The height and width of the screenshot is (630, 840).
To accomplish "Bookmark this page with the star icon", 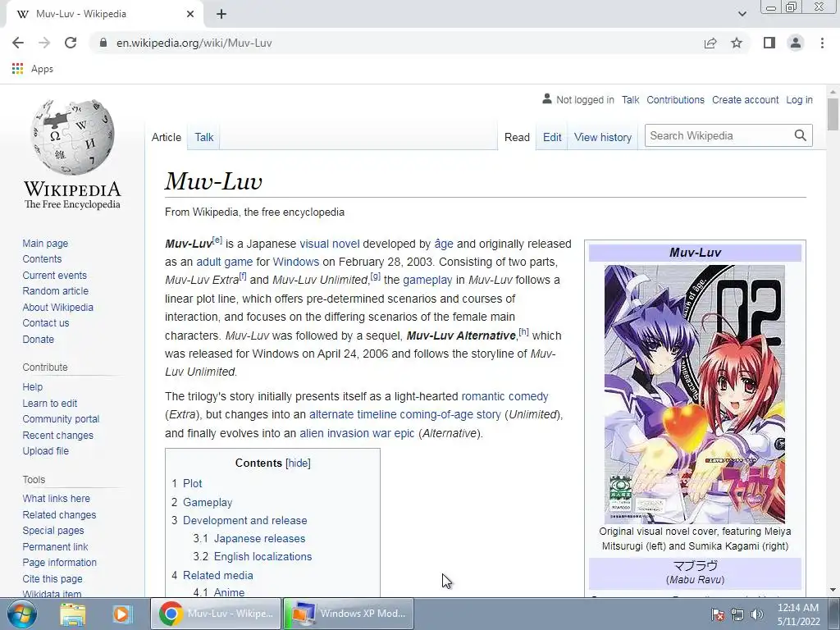I will pyautogui.click(x=737, y=43).
